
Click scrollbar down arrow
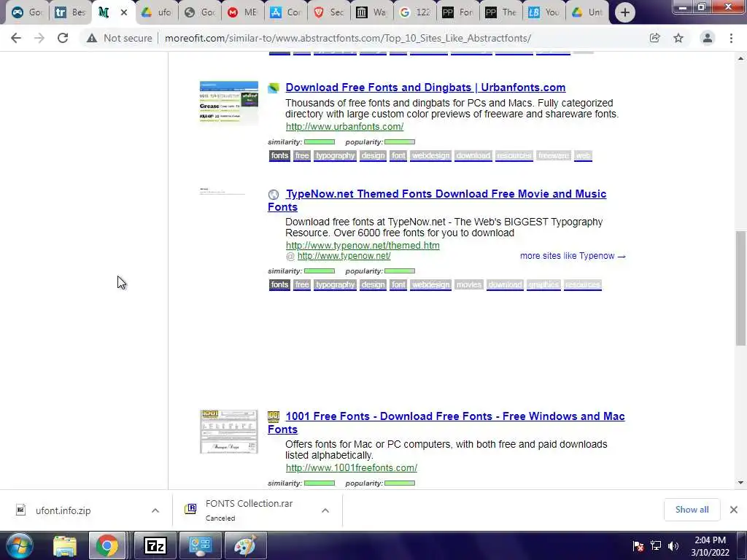(740, 483)
